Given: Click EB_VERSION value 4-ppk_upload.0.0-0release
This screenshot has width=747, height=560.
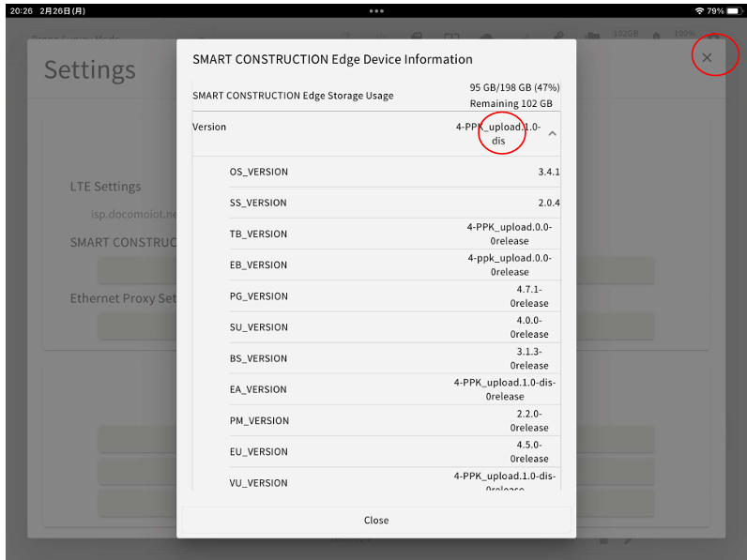Looking at the screenshot, I should [510, 265].
